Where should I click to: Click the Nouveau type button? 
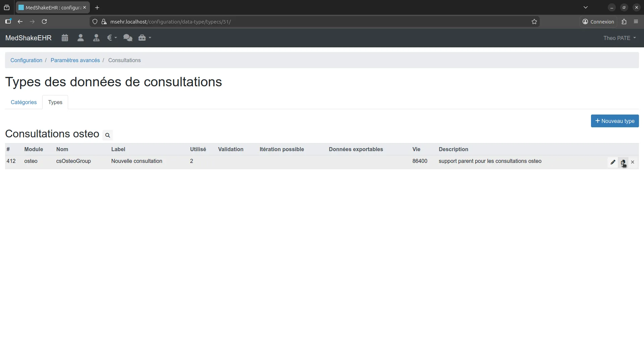coord(615,121)
